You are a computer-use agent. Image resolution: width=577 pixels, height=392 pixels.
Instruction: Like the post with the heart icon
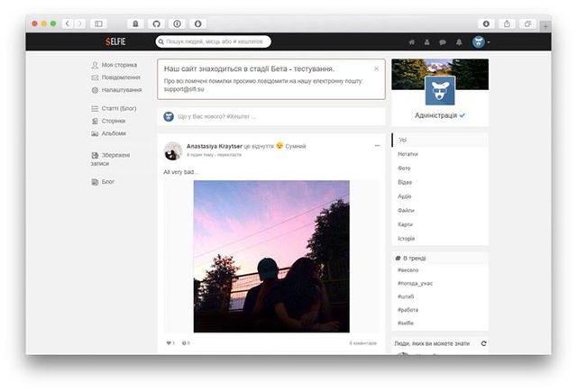point(169,343)
